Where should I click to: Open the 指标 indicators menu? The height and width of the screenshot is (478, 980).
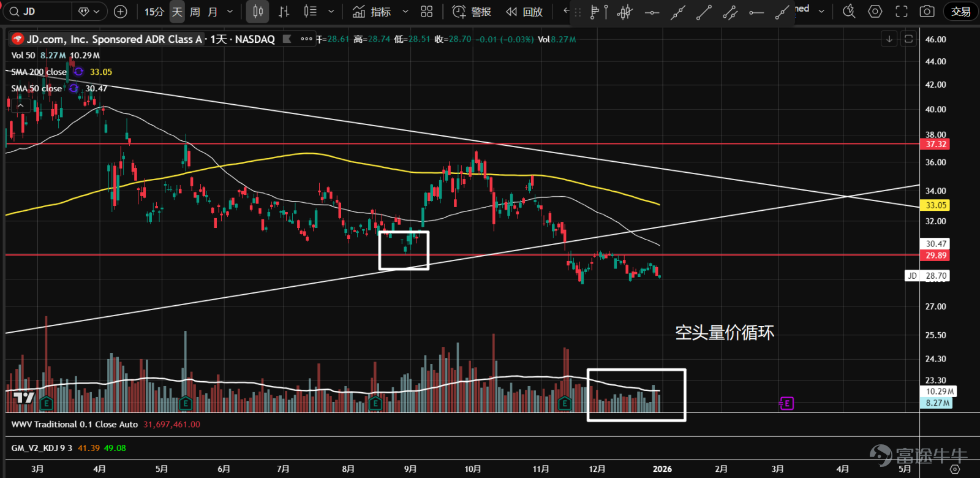click(x=372, y=12)
